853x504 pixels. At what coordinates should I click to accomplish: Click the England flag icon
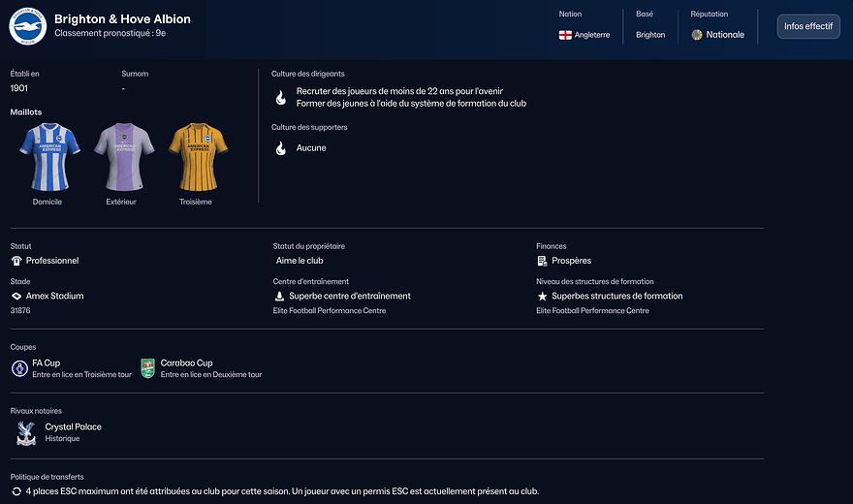click(x=565, y=35)
